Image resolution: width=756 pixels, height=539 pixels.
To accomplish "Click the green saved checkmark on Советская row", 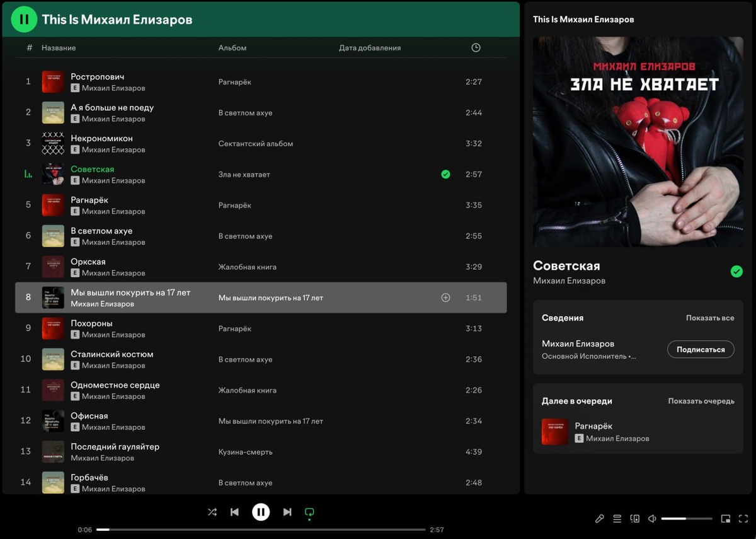I will point(445,174).
